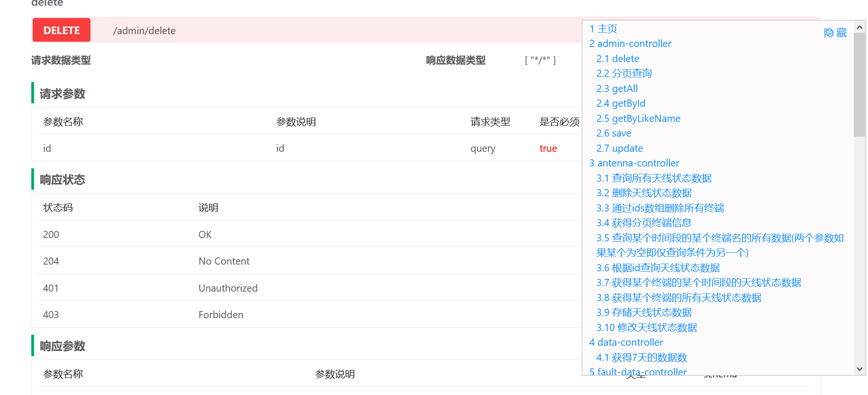Click the 'No Content' description cell
The width and height of the screenshot is (868, 395).
[224, 261]
